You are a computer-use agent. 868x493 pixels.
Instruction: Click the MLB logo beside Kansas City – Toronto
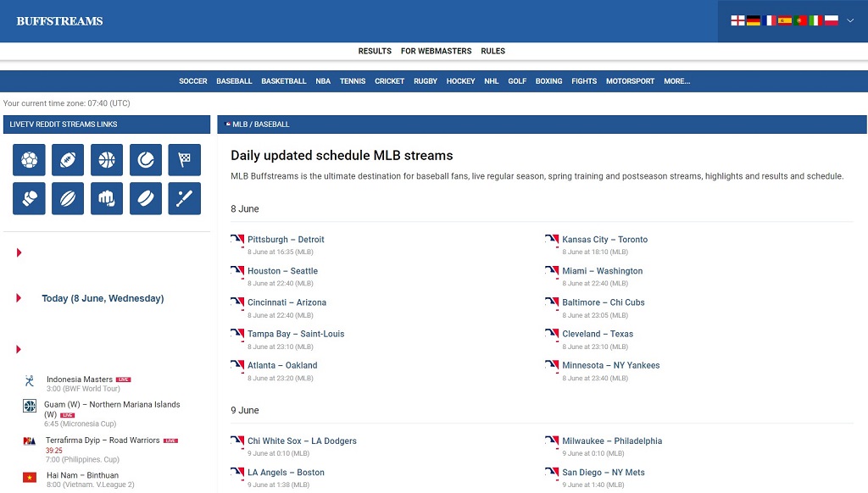[x=552, y=240]
